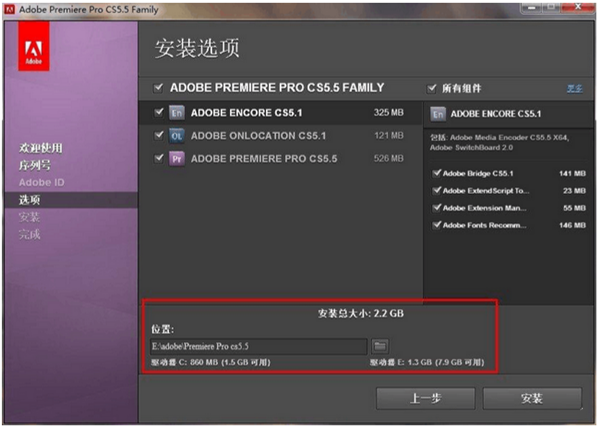The height and width of the screenshot is (428, 600).
Task: Select ADOBE ONLOCATION CS5.1 row label
Action: (x=258, y=136)
